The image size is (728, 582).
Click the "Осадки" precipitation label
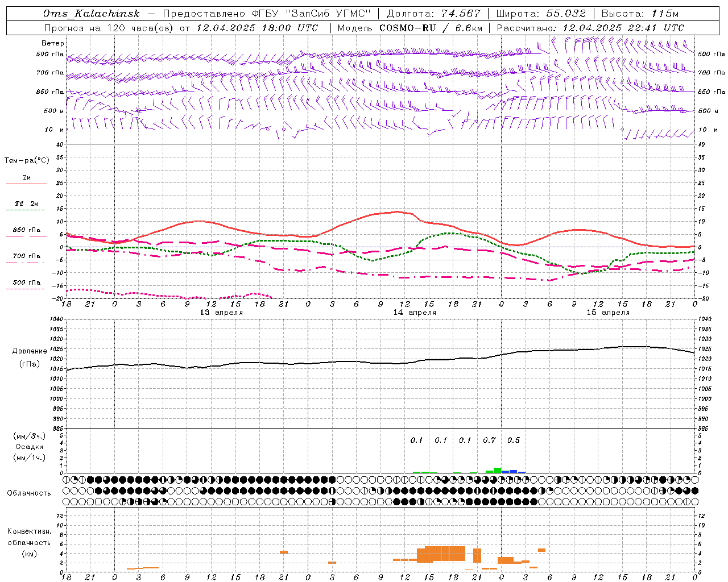click(x=30, y=447)
